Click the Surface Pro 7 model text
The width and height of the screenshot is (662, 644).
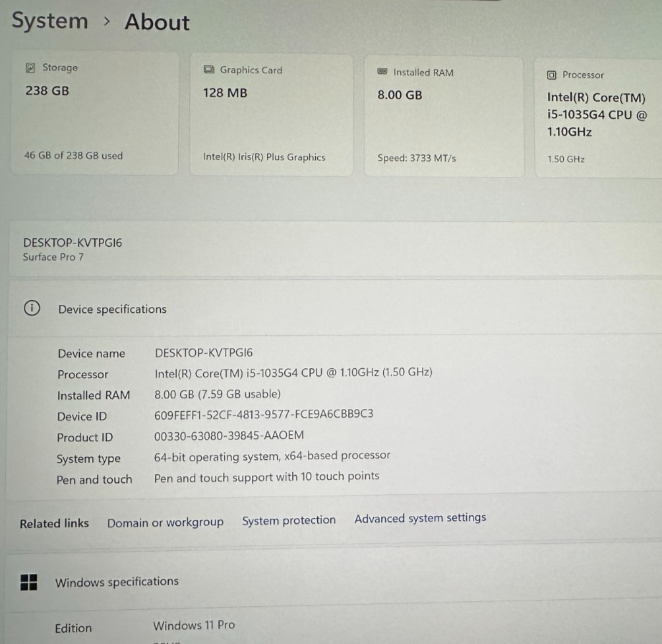pyautogui.click(x=53, y=257)
